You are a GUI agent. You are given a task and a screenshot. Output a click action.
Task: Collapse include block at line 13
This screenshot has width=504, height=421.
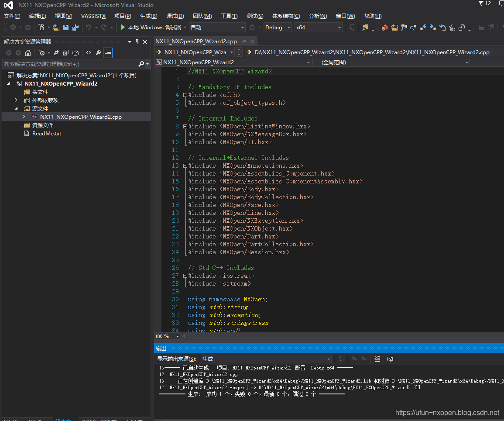[185, 166]
